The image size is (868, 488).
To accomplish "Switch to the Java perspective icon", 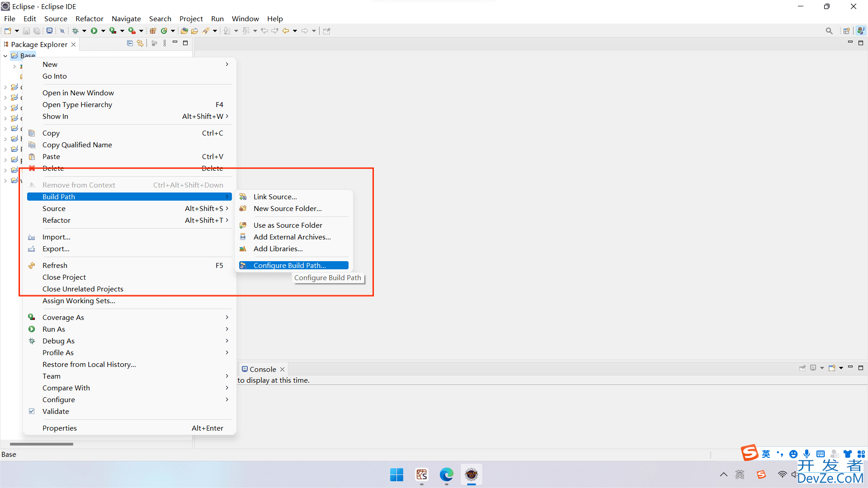I will (x=861, y=31).
